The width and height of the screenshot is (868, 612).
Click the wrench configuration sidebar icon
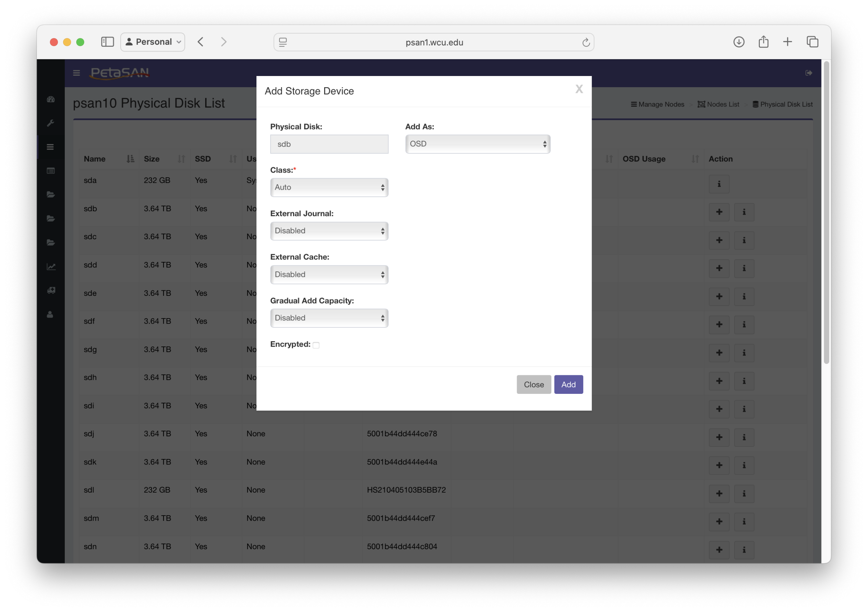tap(51, 123)
